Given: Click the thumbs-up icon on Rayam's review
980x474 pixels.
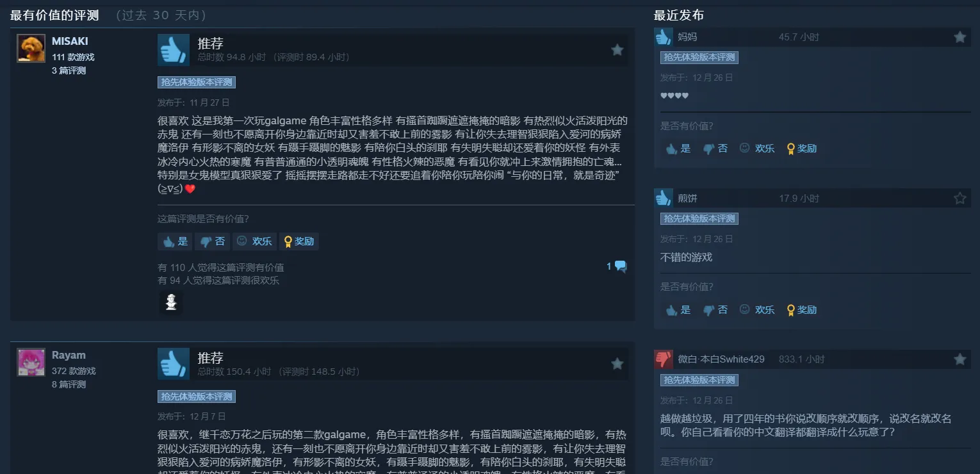Looking at the screenshot, I should click(174, 364).
